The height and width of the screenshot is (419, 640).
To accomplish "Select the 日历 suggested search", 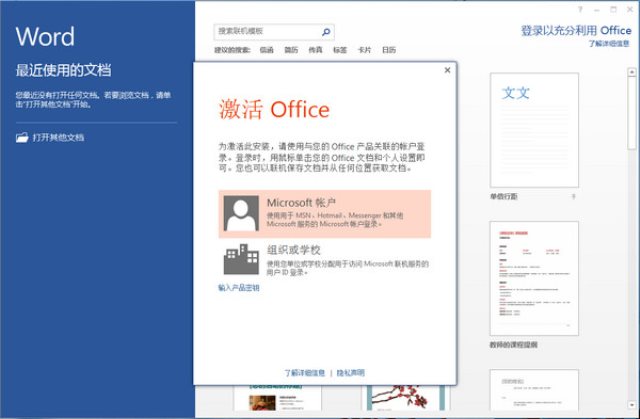I will (389, 50).
